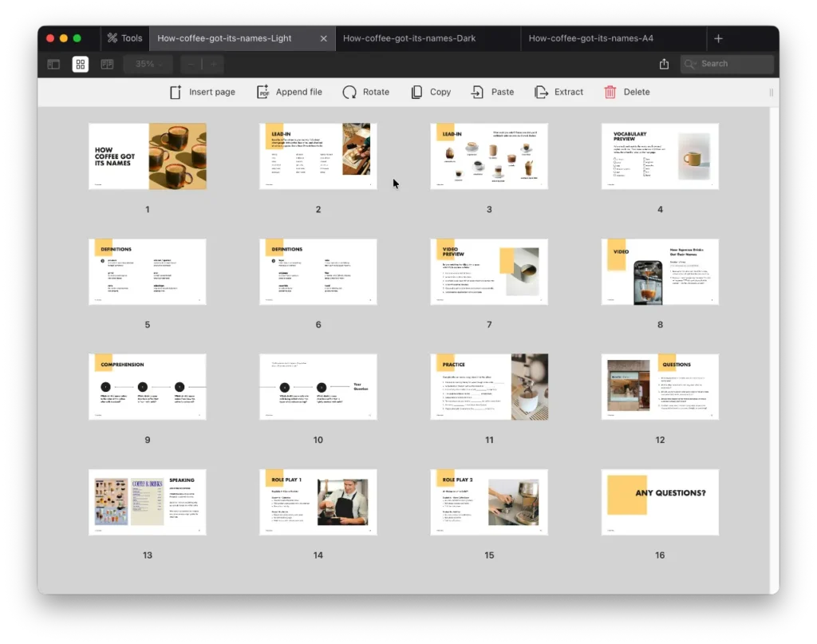This screenshot has width=817, height=644.
Task: Open the Tools menu
Action: (x=124, y=38)
